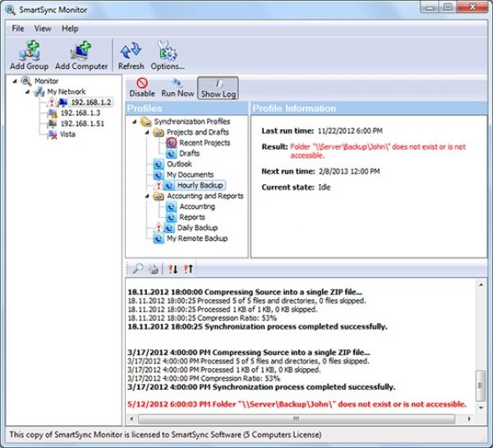Collapse the My Network tree node
The width and height of the screenshot is (493, 448).
coord(28,92)
